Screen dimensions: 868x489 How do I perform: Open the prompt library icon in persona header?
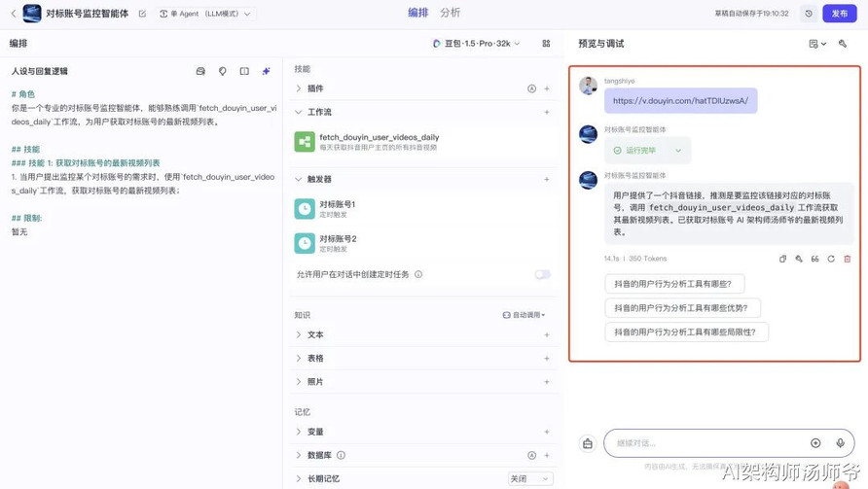click(200, 71)
